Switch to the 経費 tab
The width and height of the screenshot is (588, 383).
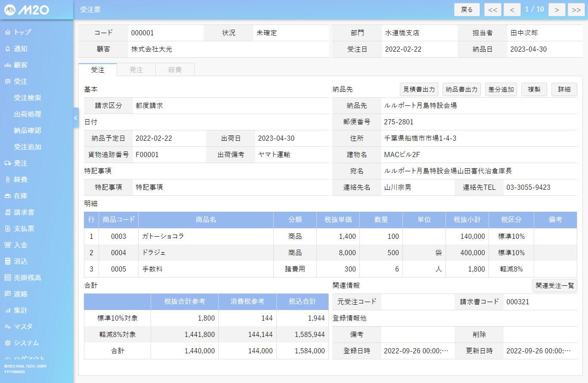tap(175, 70)
